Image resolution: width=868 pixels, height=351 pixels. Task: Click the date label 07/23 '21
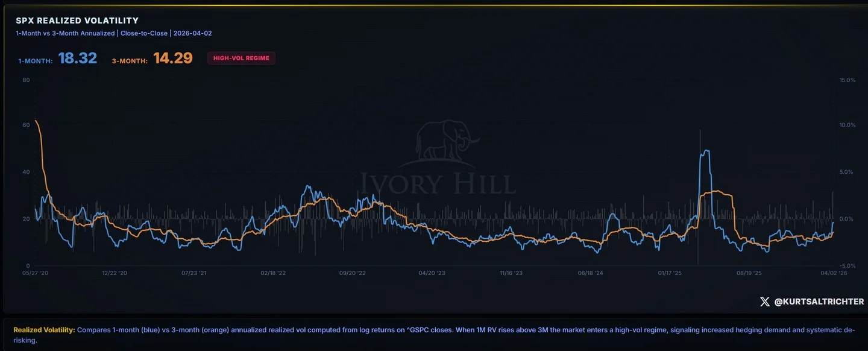pos(194,273)
